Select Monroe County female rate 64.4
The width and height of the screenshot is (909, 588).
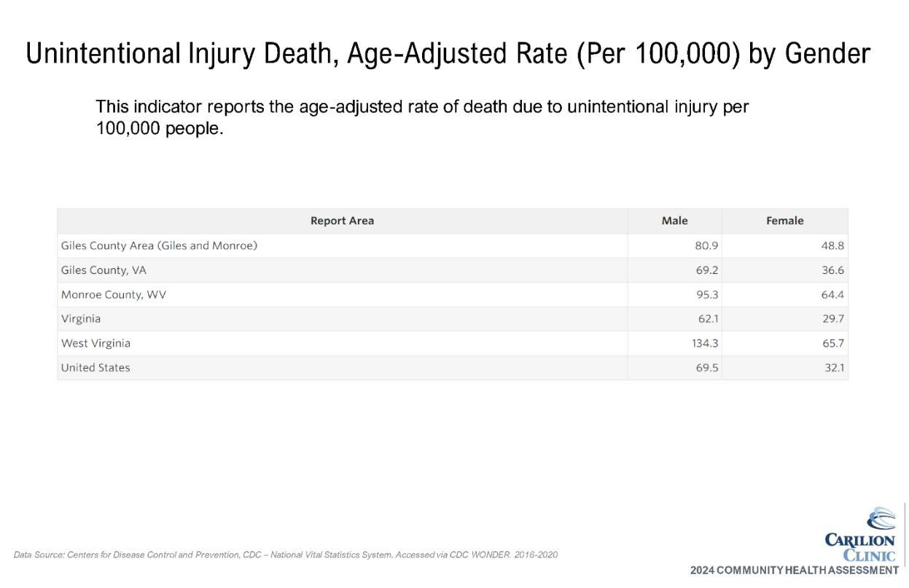pos(832,294)
